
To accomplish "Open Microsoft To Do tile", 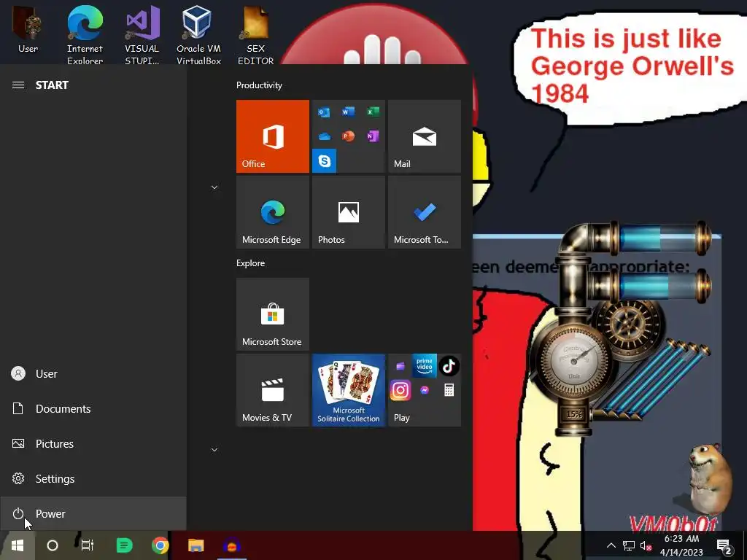I will [425, 212].
